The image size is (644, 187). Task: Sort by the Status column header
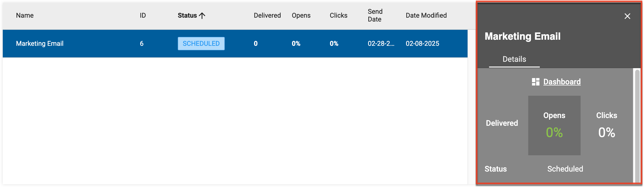click(x=187, y=15)
